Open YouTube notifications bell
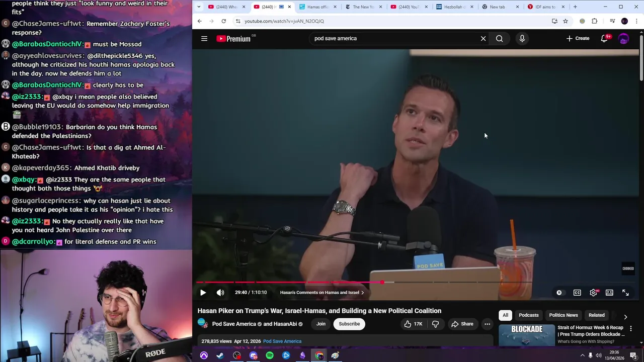Image resolution: width=644 pixels, height=362 pixels. (x=605, y=38)
